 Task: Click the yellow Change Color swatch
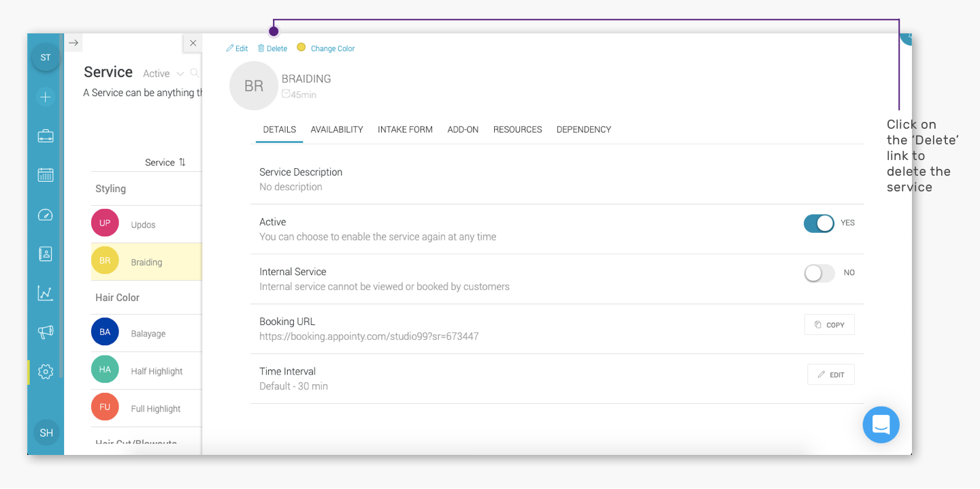tap(301, 48)
